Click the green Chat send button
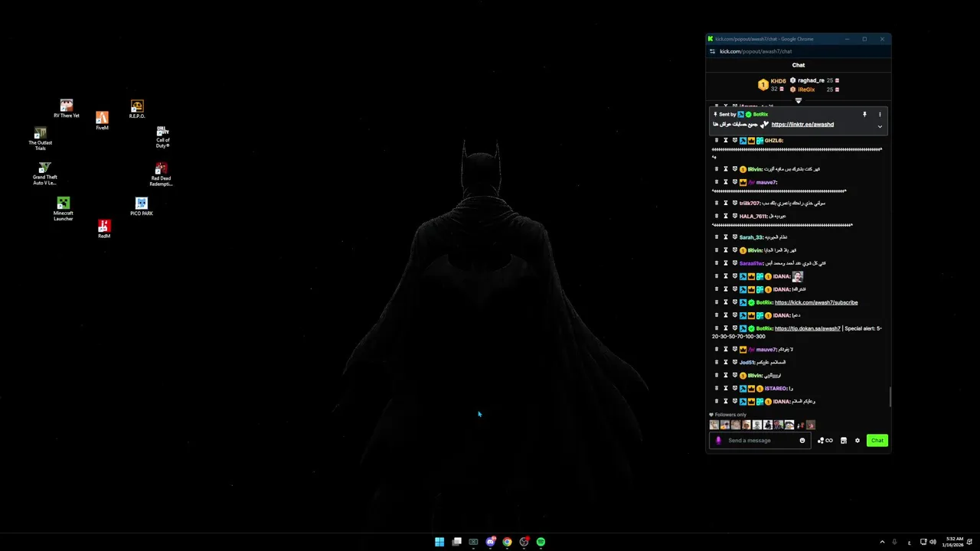 click(877, 440)
